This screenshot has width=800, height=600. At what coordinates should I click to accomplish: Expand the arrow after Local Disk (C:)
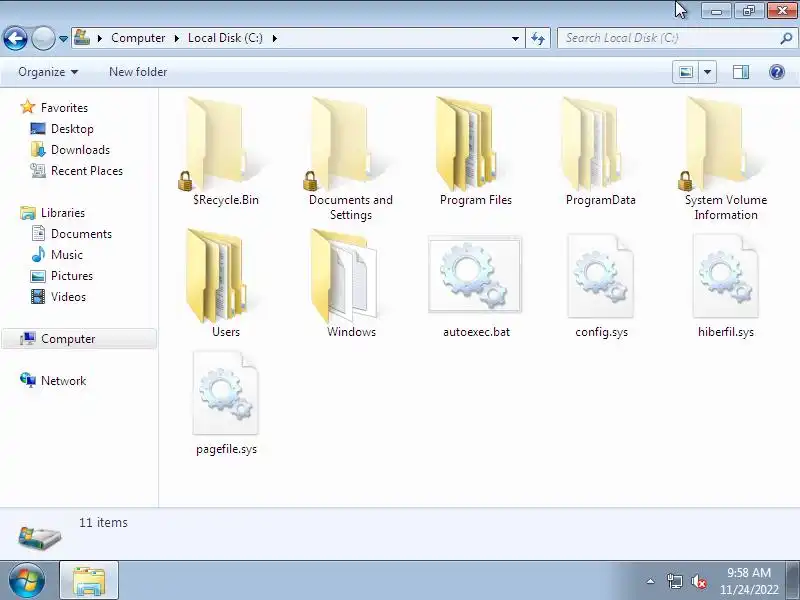click(x=275, y=38)
